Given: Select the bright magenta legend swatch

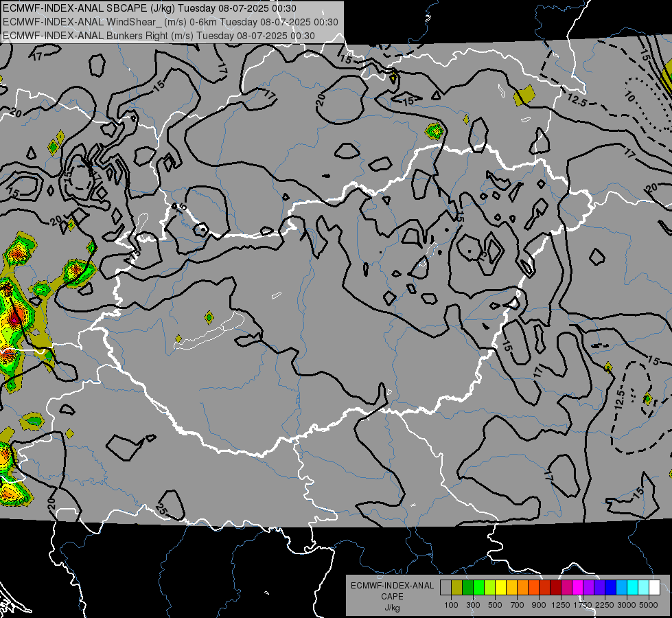Looking at the screenshot, I should click(578, 588).
